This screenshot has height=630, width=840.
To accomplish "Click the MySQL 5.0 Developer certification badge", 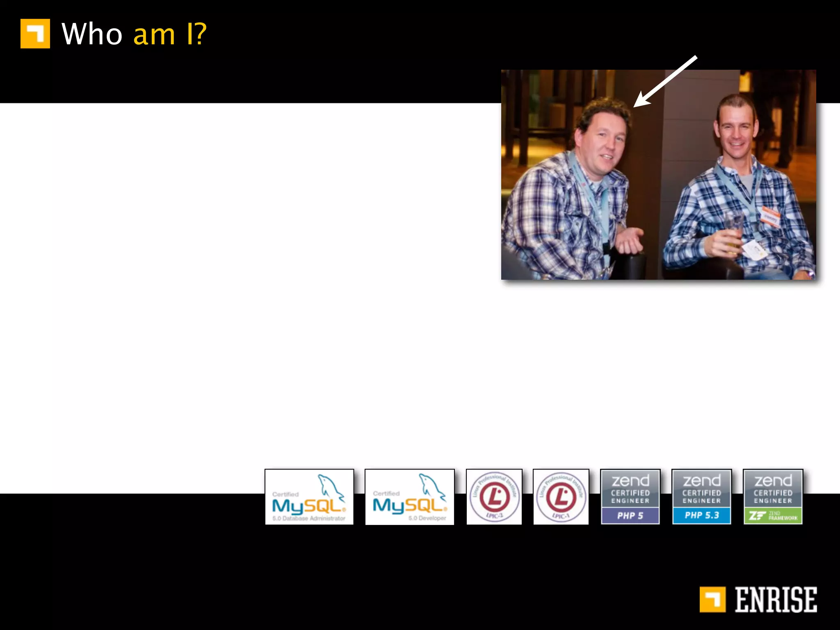I will coord(409,497).
